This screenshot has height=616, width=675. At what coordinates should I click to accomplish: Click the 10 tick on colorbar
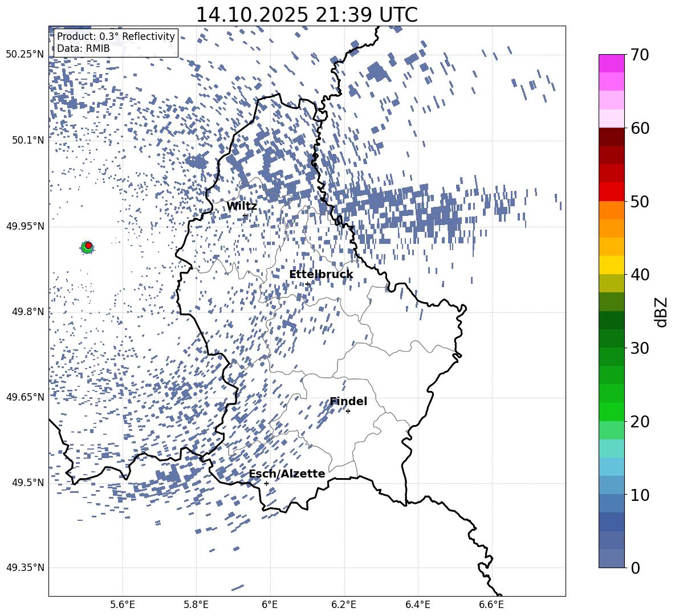640,495
